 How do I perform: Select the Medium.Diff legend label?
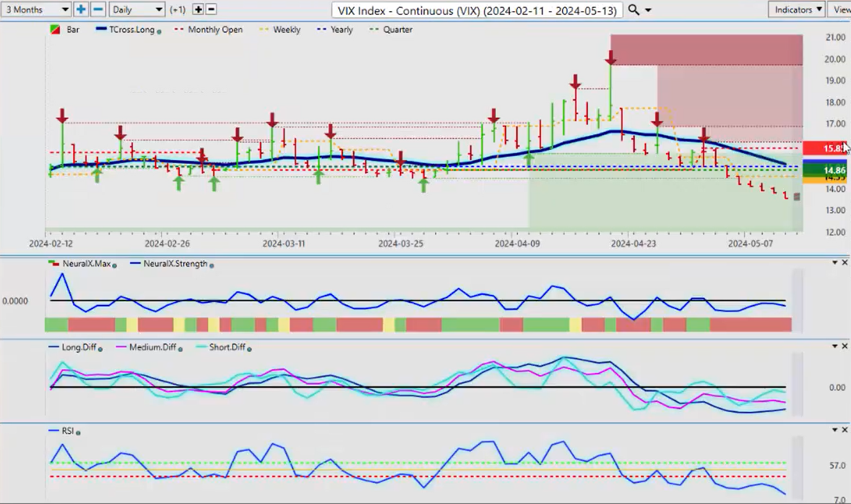152,348
